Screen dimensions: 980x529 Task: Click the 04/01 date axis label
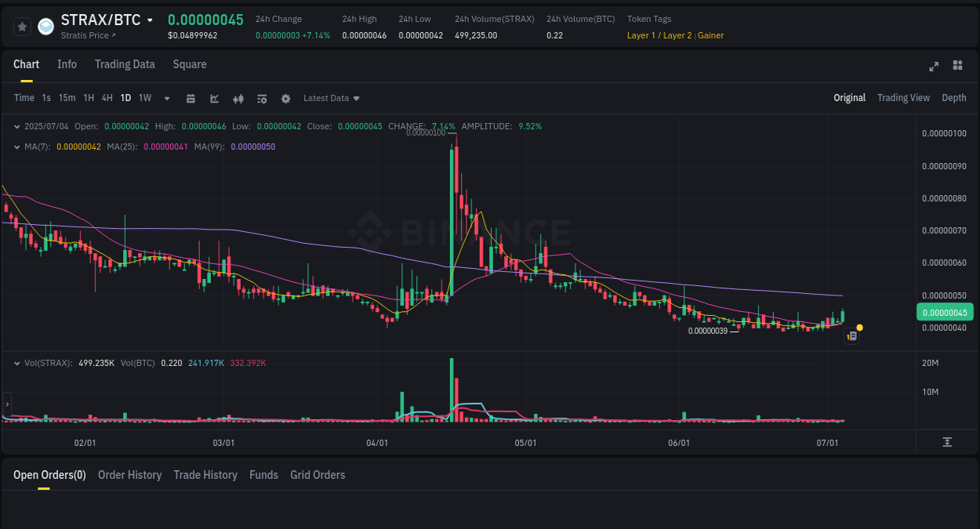[377, 443]
